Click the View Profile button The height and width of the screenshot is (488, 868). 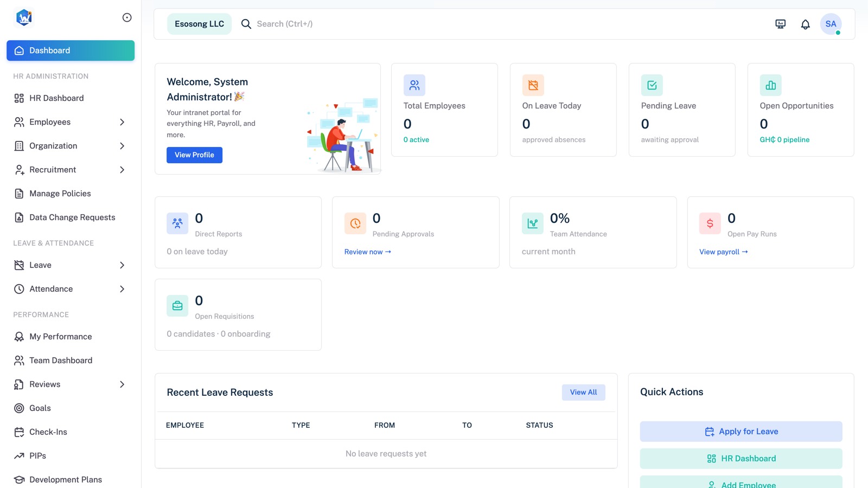tap(194, 155)
